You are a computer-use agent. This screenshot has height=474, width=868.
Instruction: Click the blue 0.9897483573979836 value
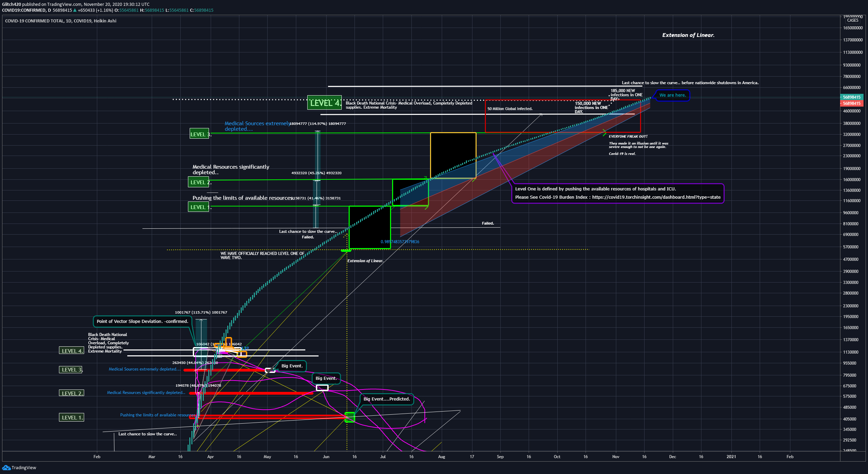click(x=400, y=242)
